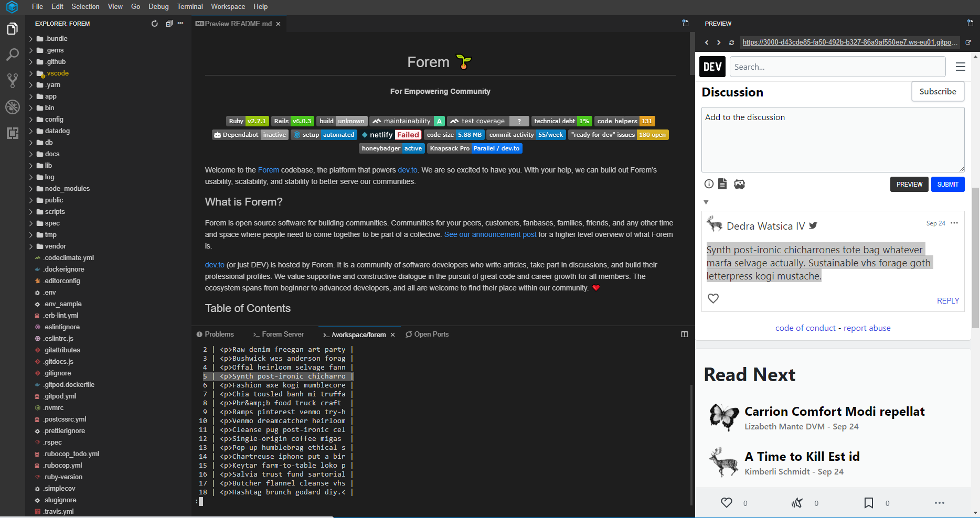Upload an image to the comment
Image resolution: width=980 pixels, height=518 pixels.
739,184
